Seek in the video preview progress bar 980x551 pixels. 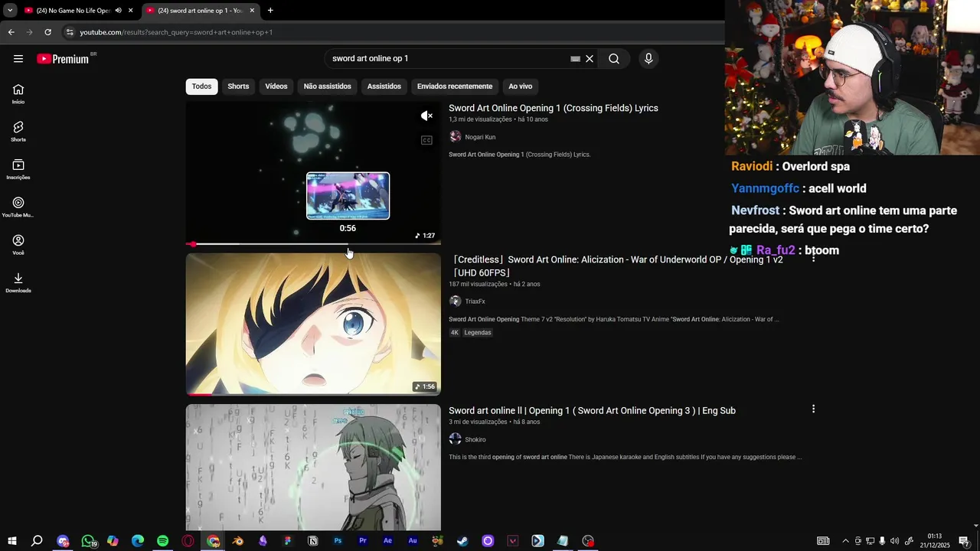313,244
